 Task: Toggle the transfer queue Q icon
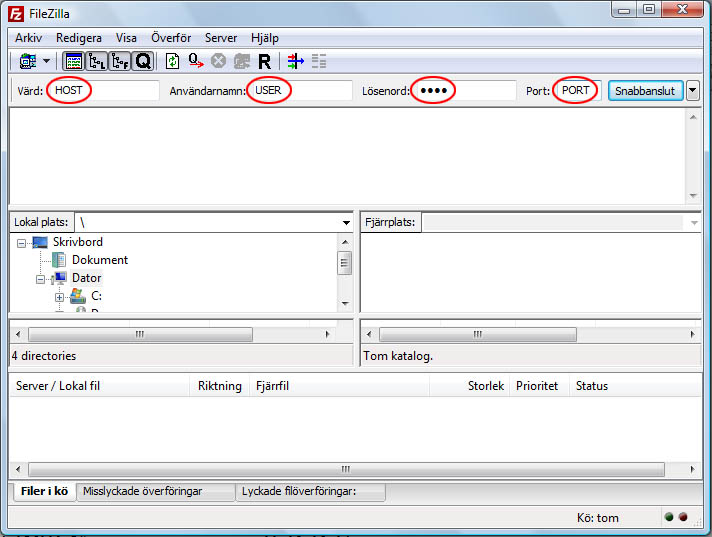(143, 61)
